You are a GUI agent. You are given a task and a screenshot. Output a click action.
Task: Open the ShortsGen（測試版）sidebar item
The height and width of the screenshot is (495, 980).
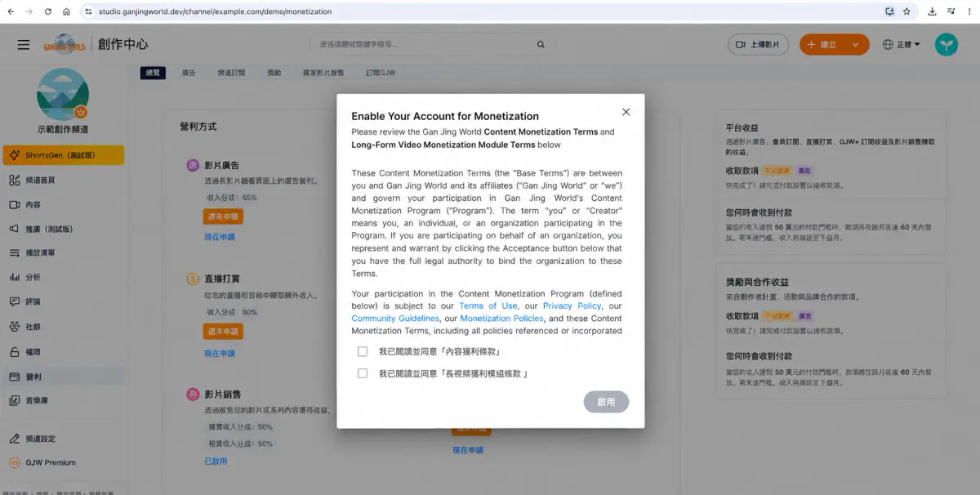[64, 155]
